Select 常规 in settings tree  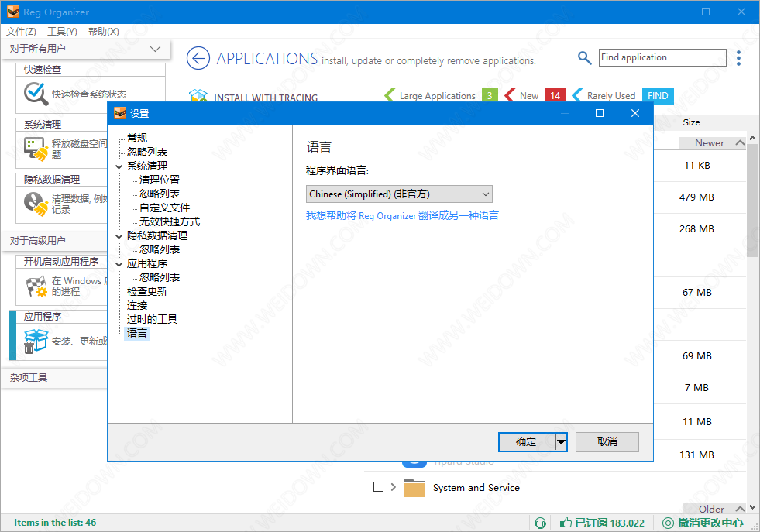coord(137,138)
